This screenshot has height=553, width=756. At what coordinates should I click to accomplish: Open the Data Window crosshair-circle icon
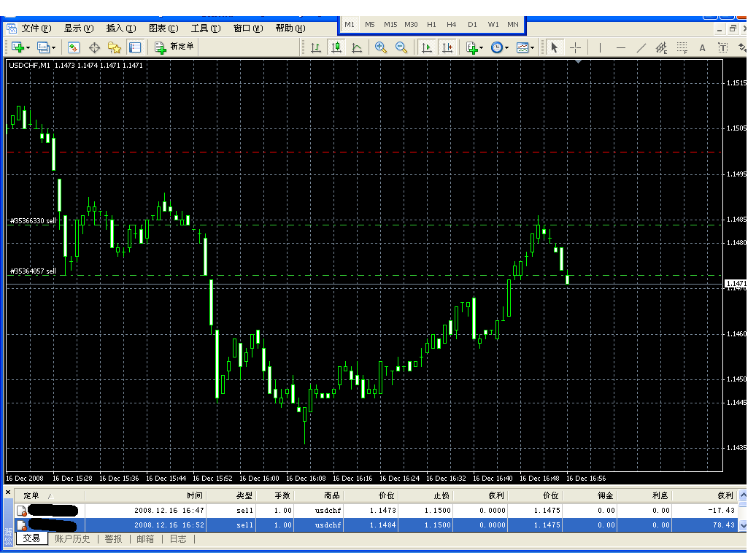tap(95, 47)
